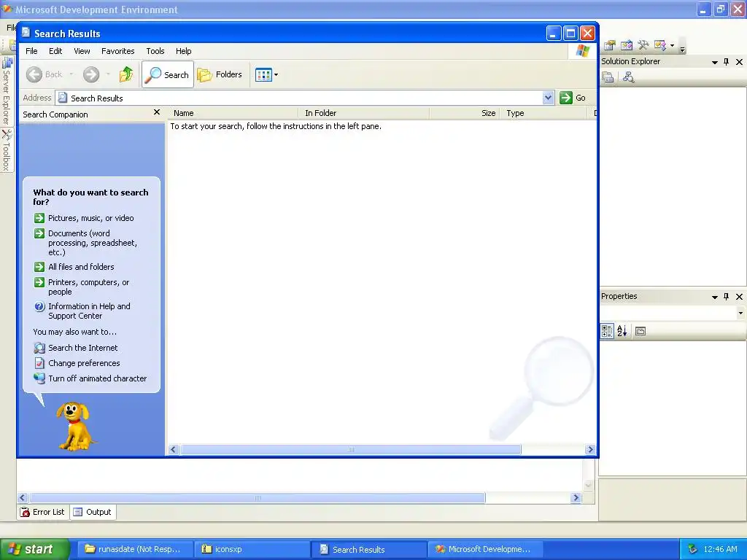This screenshot has height=560, width=747.
Task: Click the results pane horizontal scrollbar thumb
Action: (x=351, y=449)
